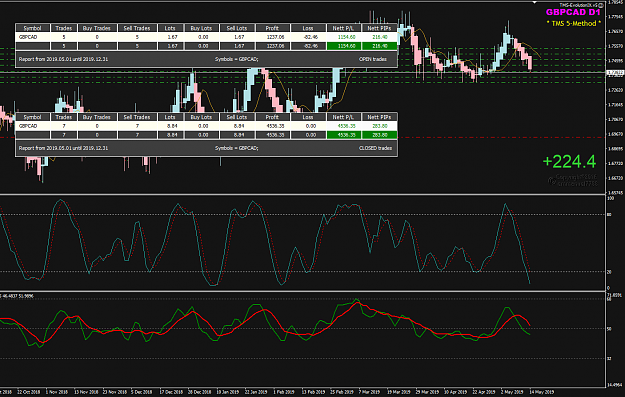Viewport: 625px width, 397px height.
Task: Click the 20 level on stochastic scale
Action: (609, 272)
